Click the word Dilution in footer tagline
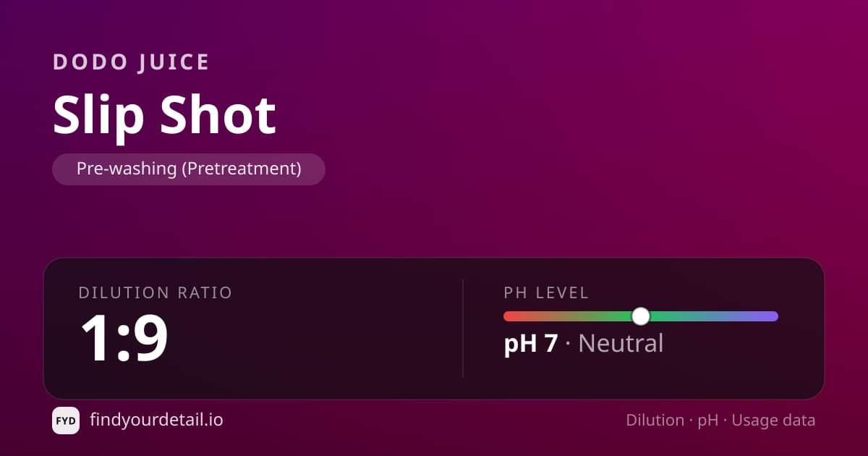Screen dimensions: 868x456 tap(655, 421)
